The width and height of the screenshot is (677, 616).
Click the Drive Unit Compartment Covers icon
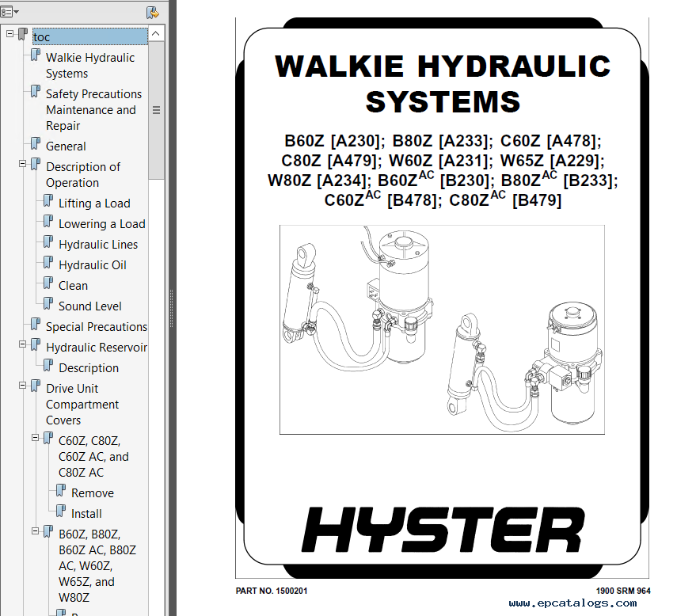[36, 386]
